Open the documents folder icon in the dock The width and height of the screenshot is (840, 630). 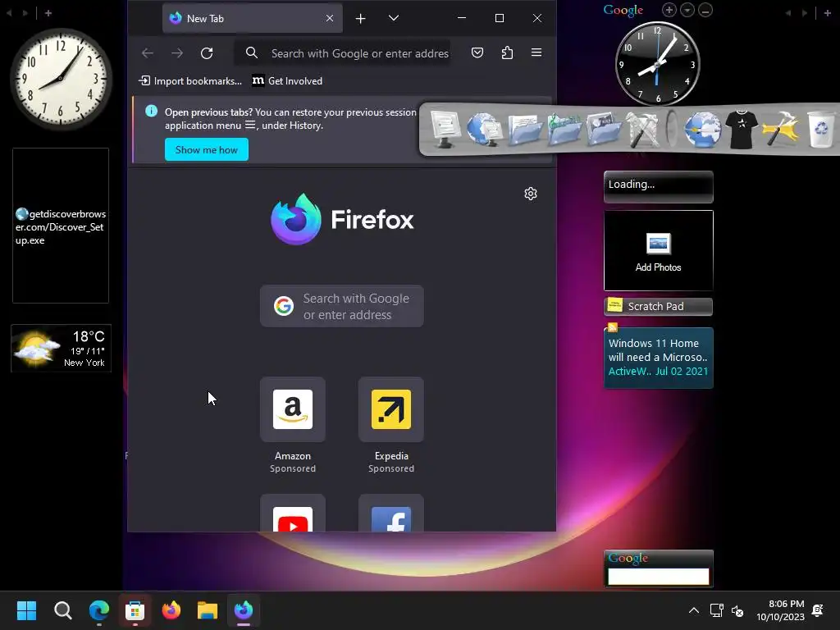click(x=524, y=129)
